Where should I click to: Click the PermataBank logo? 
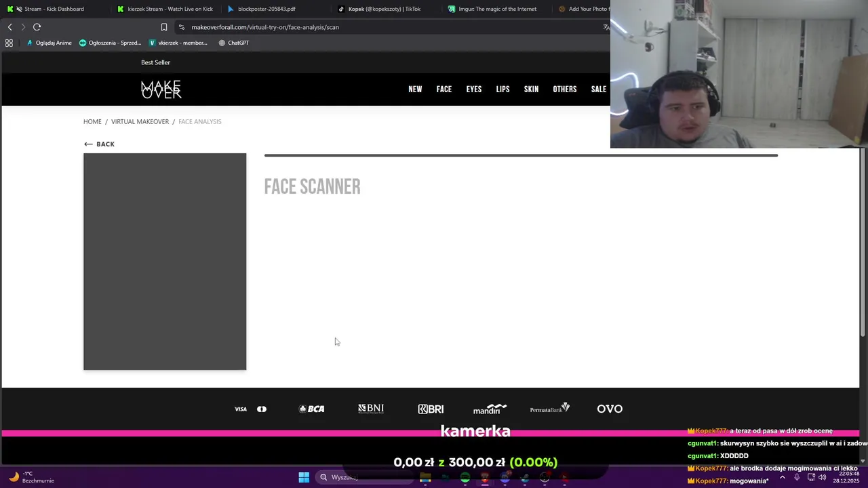[x=550, y=408]
